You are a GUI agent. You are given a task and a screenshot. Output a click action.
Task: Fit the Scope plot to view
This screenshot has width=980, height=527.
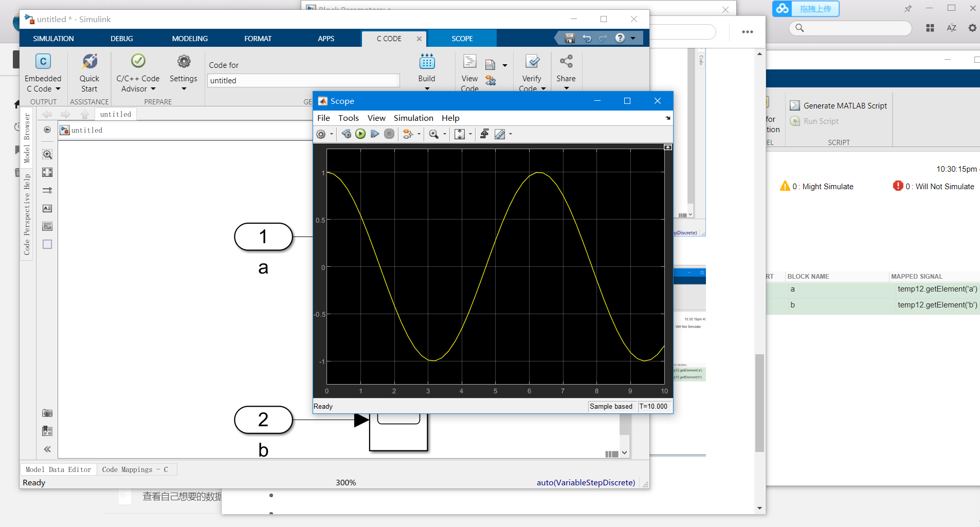460,134
